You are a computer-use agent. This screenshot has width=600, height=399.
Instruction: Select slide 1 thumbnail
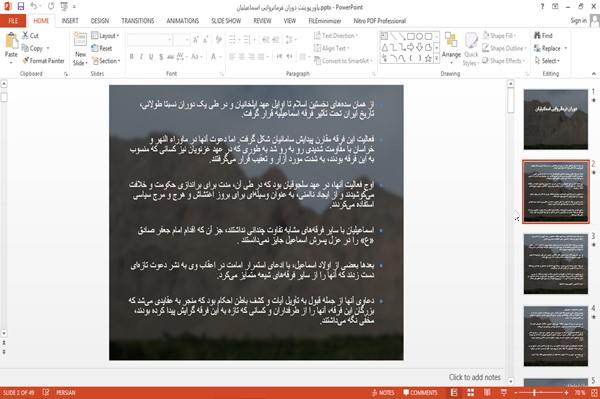[556, 119]
